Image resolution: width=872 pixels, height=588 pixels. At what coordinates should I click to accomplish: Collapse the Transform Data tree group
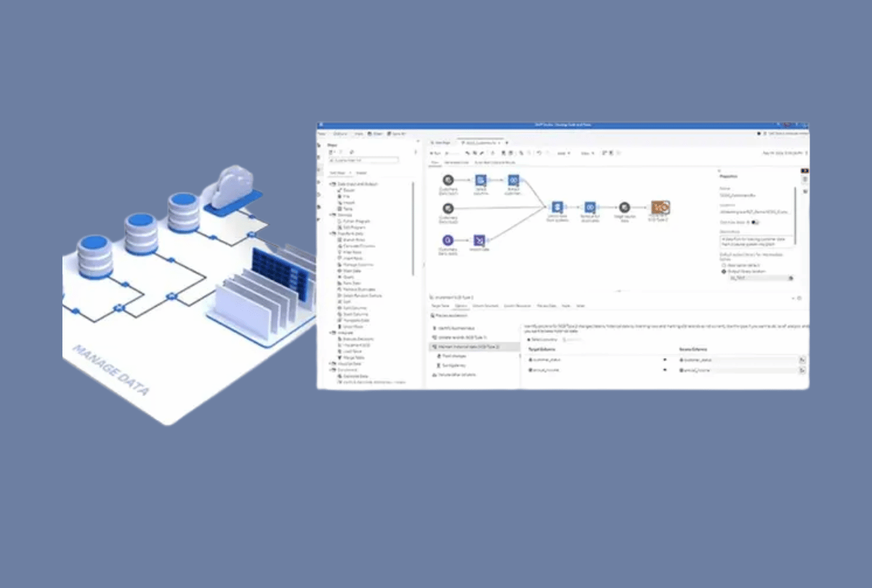333,233
